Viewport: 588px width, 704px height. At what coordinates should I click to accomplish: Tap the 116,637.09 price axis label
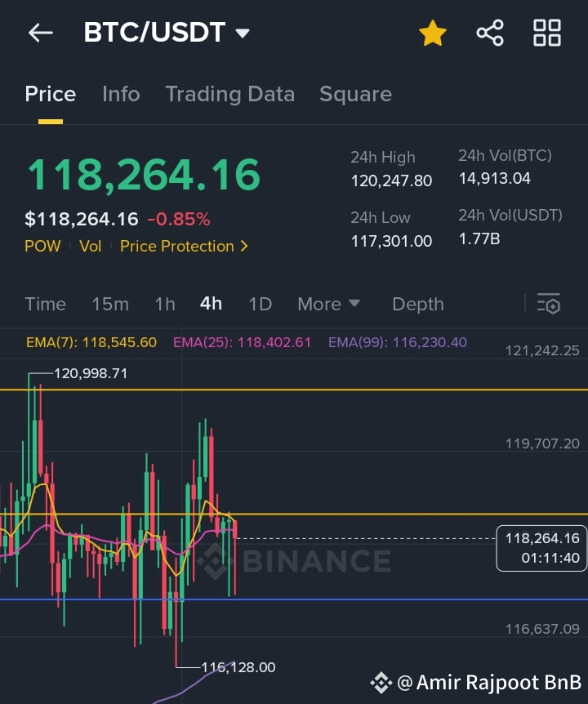point(542,629)
